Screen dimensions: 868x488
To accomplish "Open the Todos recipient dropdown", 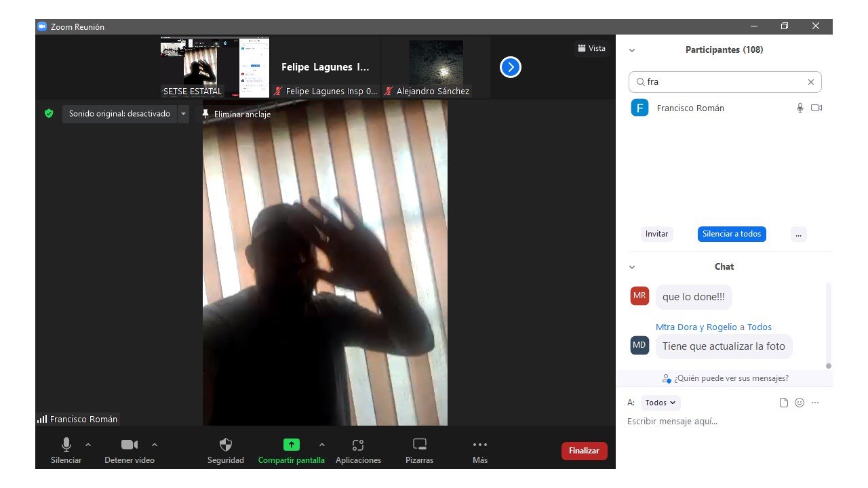I will click(660, 403).
